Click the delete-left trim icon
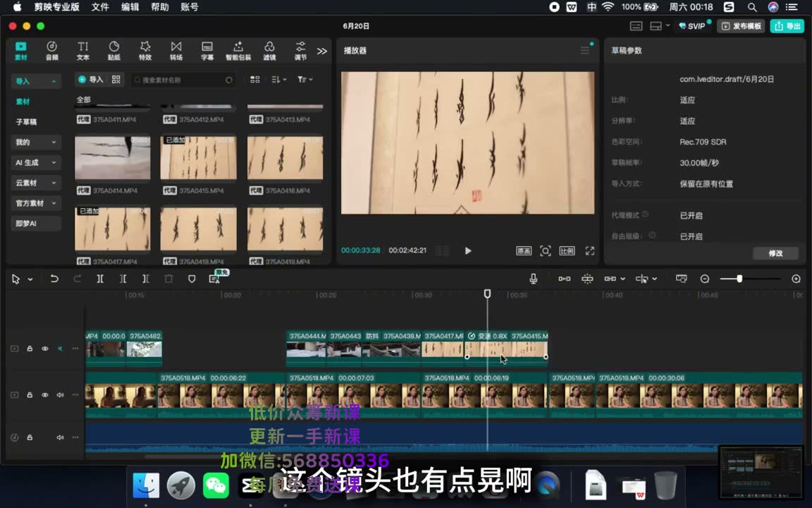Viewport: 812px width, 508px height. [x=123, y=279]
